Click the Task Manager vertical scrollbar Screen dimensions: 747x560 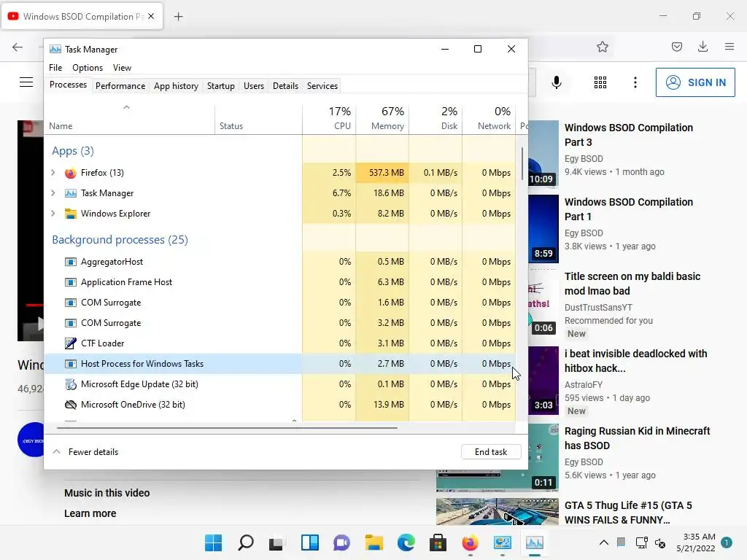[x=522, y=163]
